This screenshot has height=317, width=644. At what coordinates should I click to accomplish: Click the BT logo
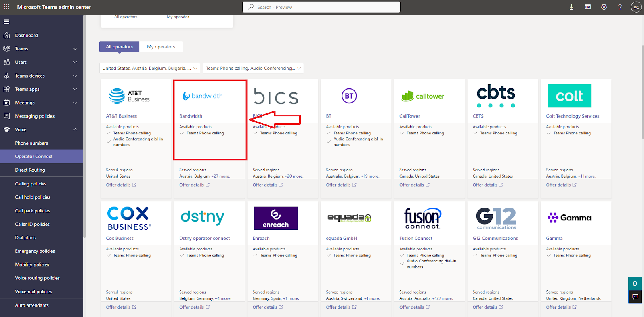coord(349,96)
